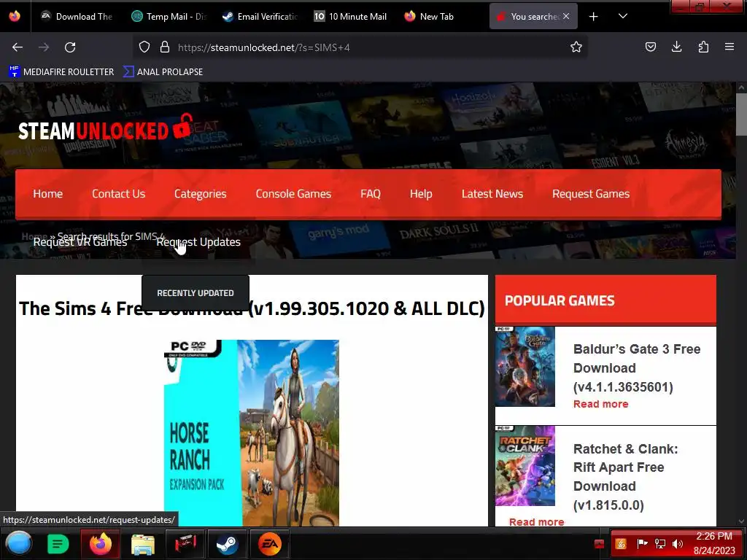Screen dimensions: 747x560
Task: Open The Sims 4 Free Download title
Action: point(252,308)
